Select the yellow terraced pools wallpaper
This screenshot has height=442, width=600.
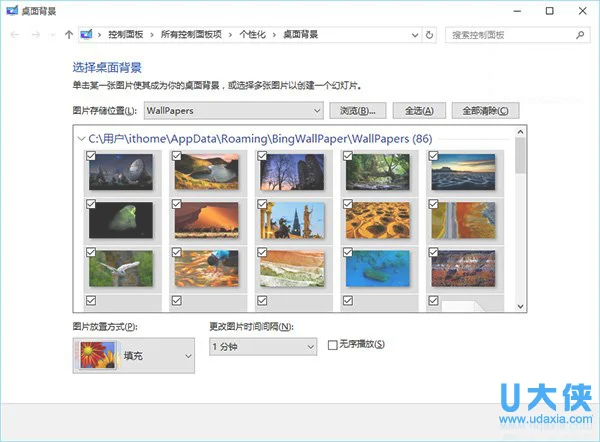coord(378,220)
